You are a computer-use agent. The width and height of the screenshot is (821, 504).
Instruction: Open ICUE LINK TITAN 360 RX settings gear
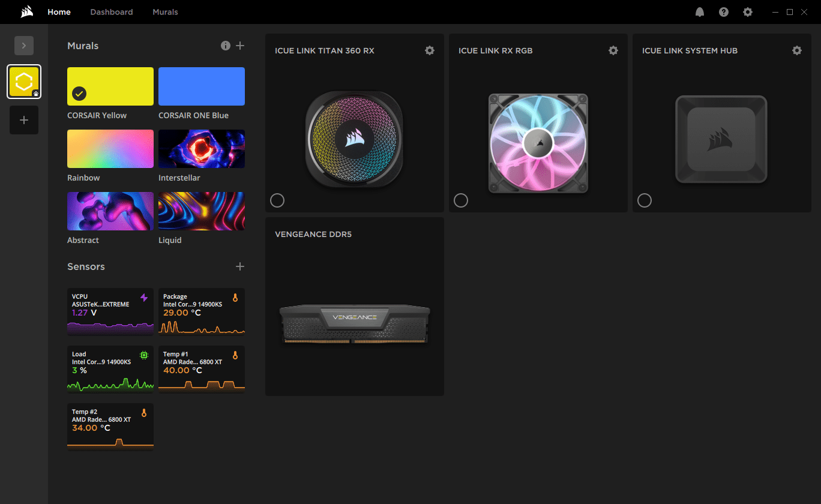(430, 50)
